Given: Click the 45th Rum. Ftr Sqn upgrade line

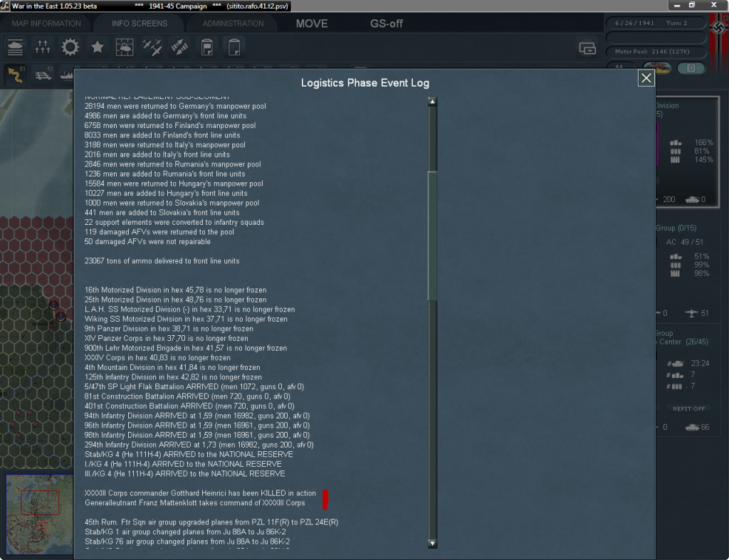Looking at the screenshot, I should coord(211,522).
